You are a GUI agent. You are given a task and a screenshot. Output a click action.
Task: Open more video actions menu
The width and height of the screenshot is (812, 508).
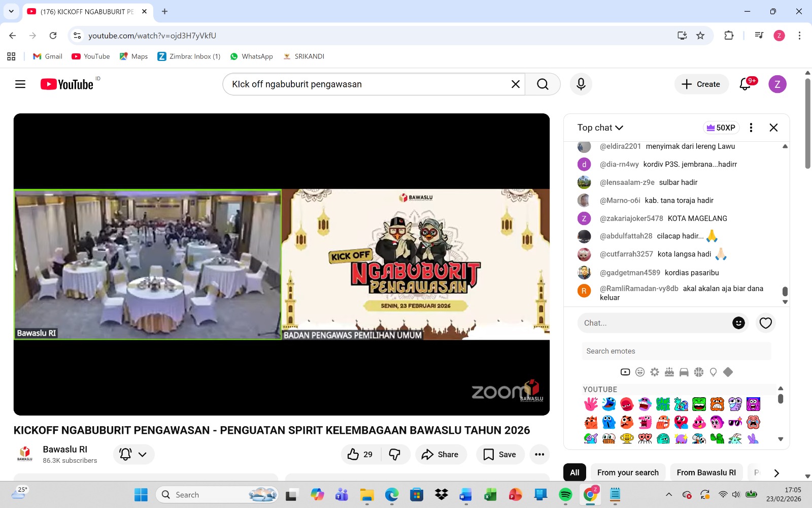click(x=539, y=454)
